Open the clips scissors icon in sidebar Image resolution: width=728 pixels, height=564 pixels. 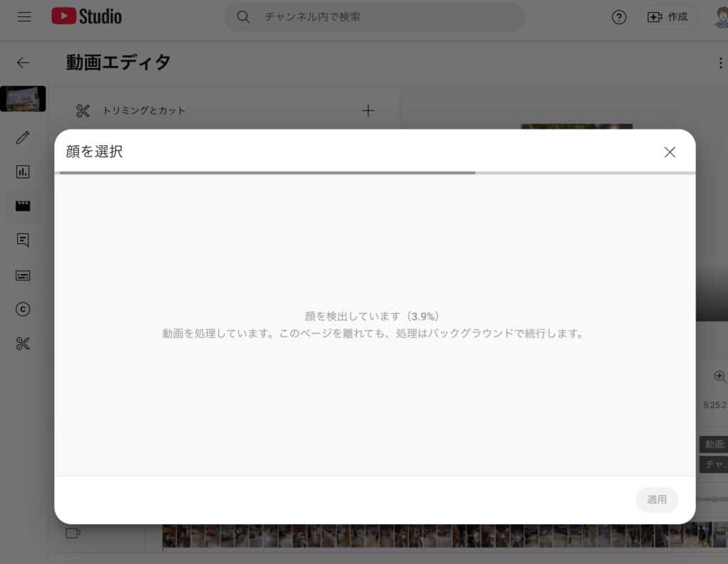[x=23, y=344]
